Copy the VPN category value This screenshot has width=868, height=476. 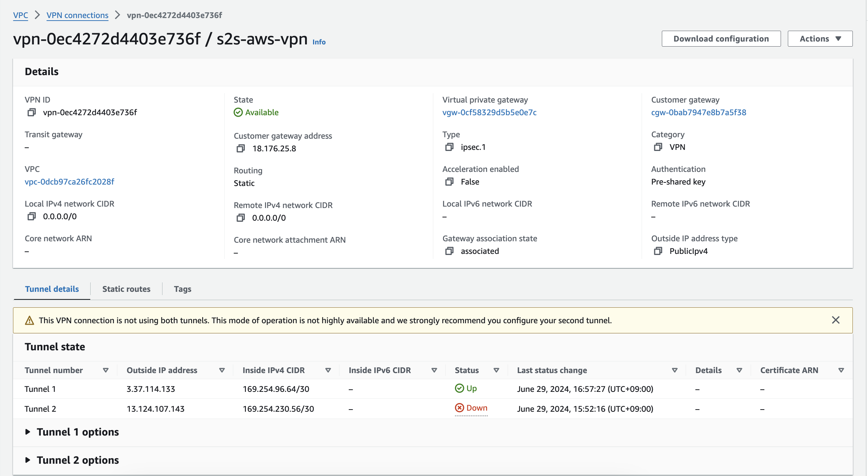point(658,147)
